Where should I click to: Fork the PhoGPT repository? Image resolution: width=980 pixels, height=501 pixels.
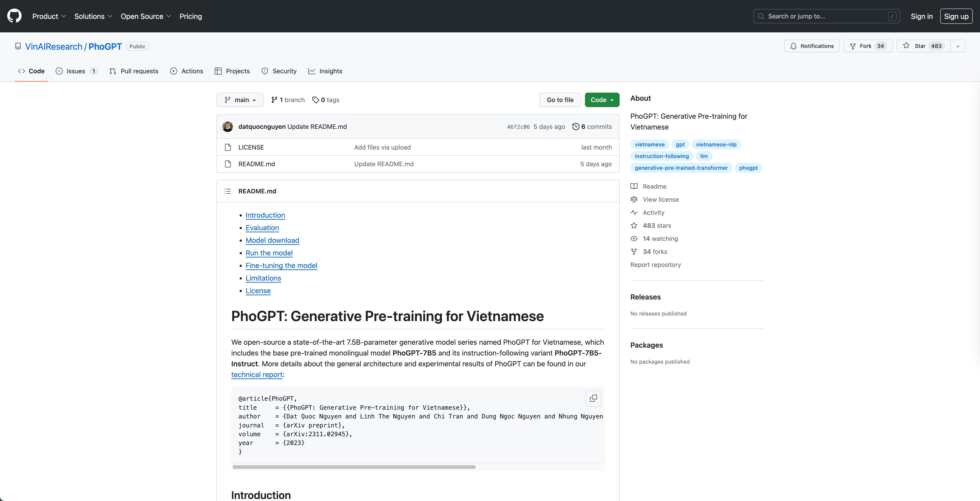coord(868,46)
